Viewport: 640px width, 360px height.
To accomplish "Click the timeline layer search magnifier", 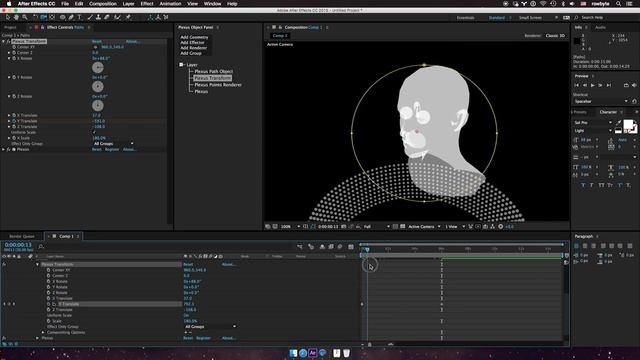I will (x=41, y=247).
